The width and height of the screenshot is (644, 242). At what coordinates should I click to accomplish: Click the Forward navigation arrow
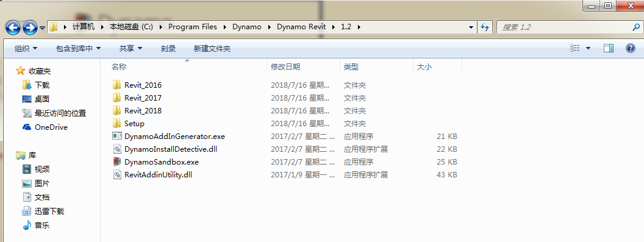coord(29,27)
